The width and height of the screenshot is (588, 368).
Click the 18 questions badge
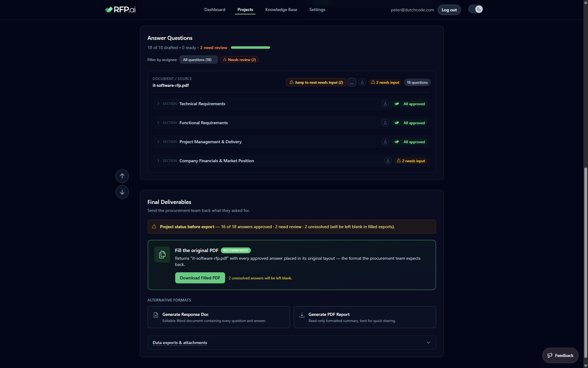417,82
